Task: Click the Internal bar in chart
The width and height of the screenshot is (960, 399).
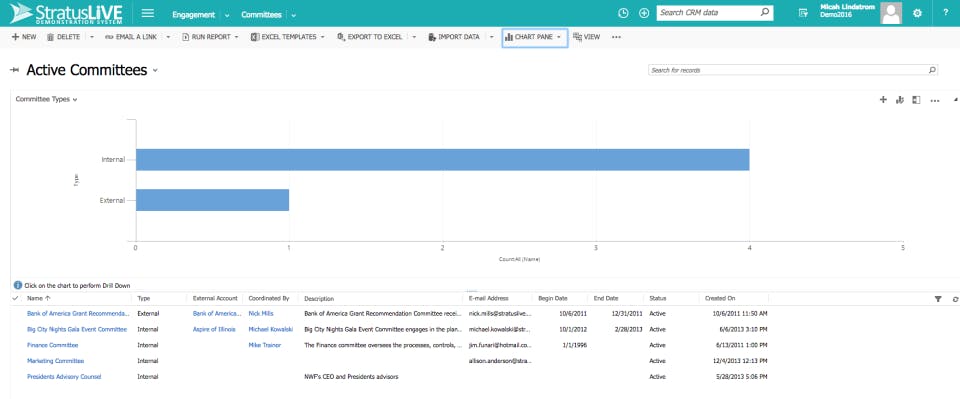Action: 442,159
